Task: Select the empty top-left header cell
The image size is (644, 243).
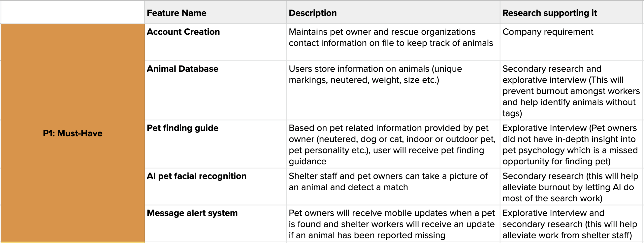Action: pos(73,13)
